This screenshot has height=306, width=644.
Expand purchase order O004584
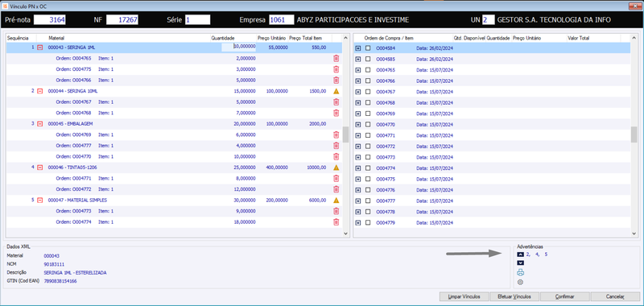(x=358, y=48)
